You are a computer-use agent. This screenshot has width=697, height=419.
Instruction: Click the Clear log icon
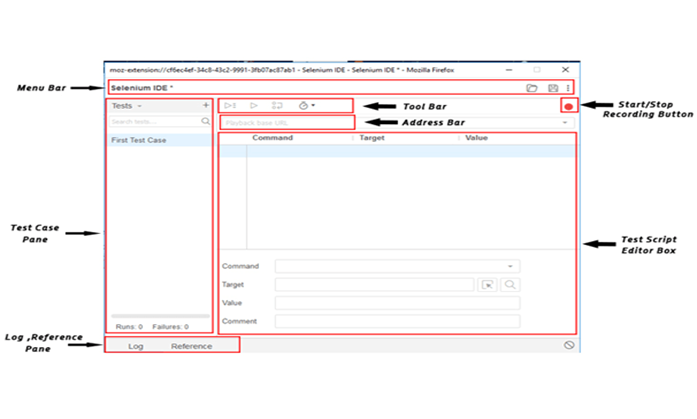568,345
